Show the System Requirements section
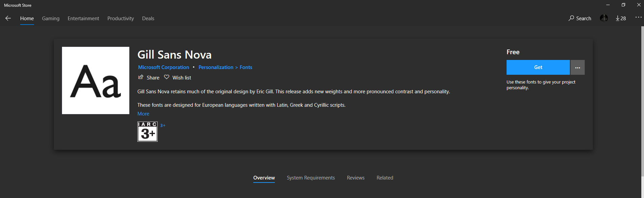Screen dimensions: 644x198 [x=311, y=178]
